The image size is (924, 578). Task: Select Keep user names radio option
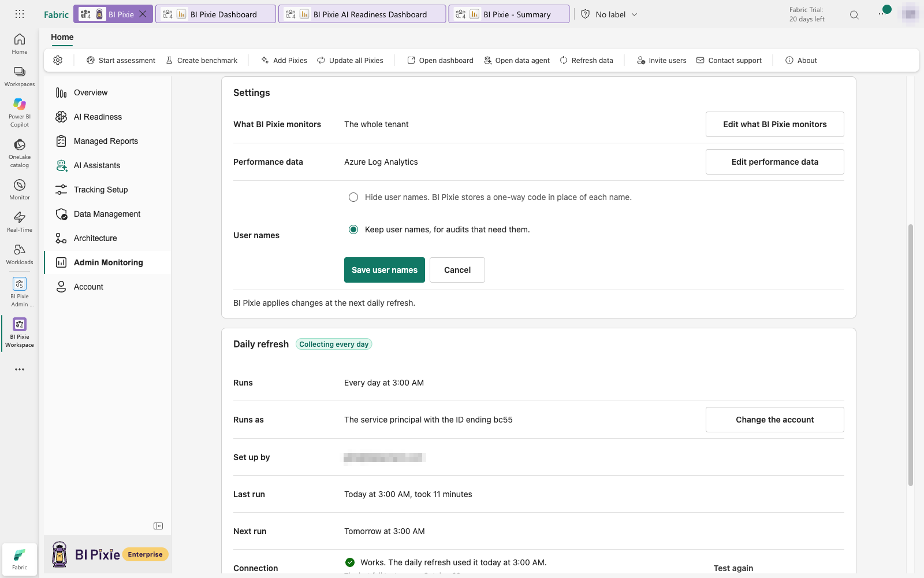(353, 229)
